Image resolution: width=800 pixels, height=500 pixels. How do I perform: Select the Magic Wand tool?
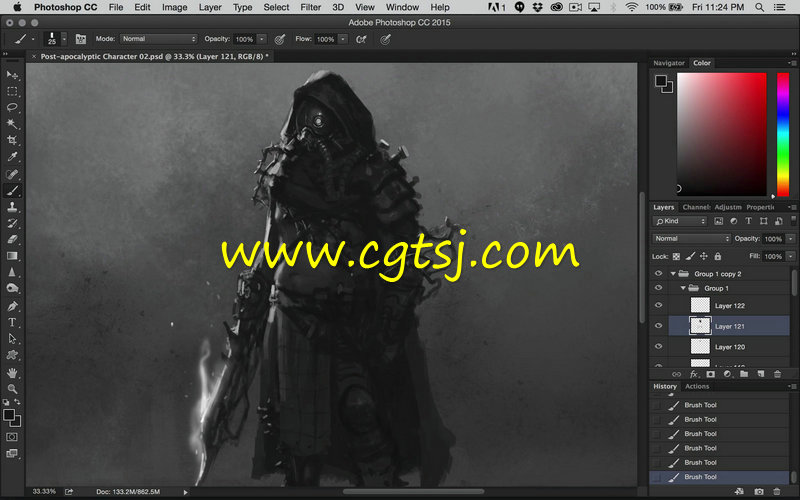click(12, 124)
